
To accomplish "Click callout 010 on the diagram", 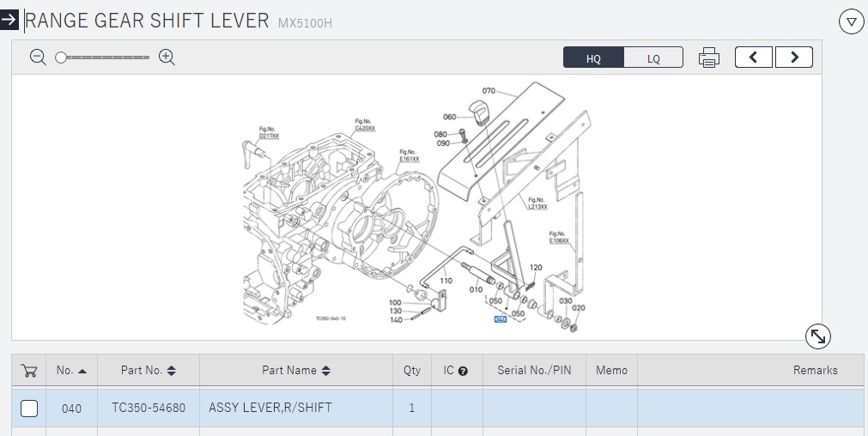I will [476, 289].
